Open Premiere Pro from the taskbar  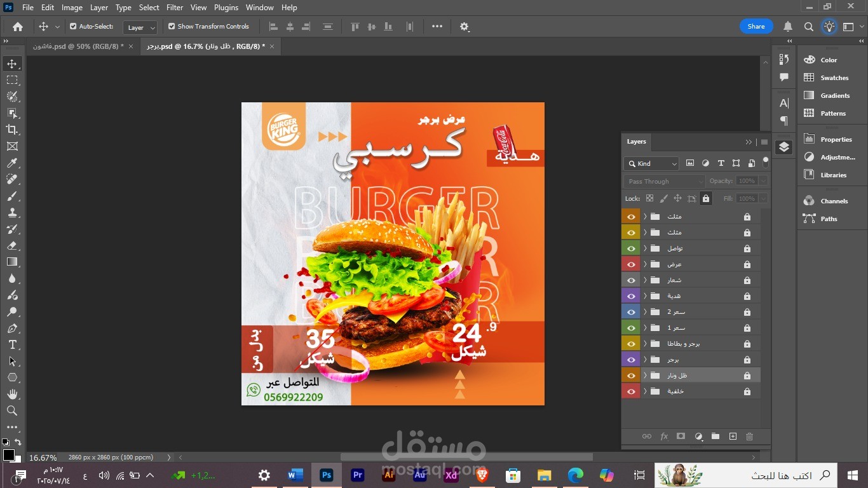pos(358,475)
